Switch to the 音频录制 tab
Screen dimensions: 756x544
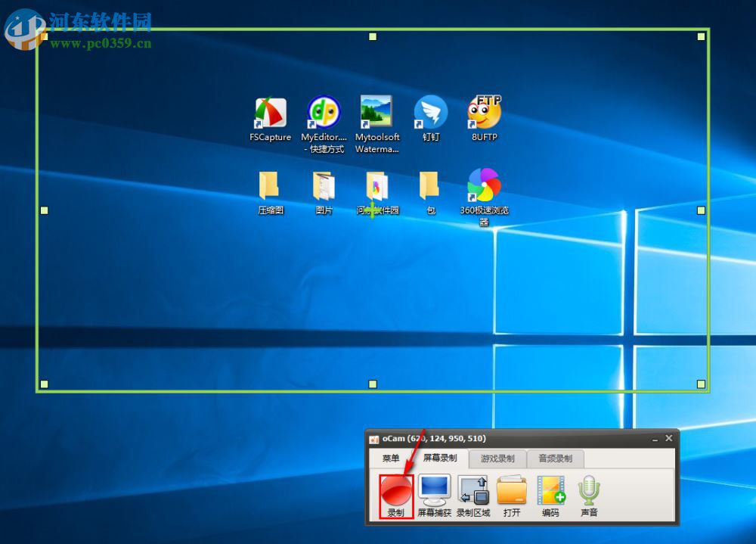tap(555, 459)
